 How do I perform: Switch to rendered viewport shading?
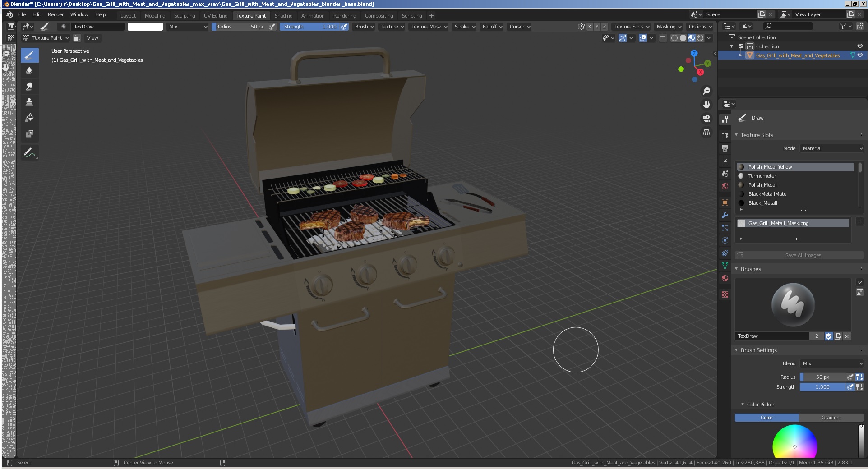(700, 38)
